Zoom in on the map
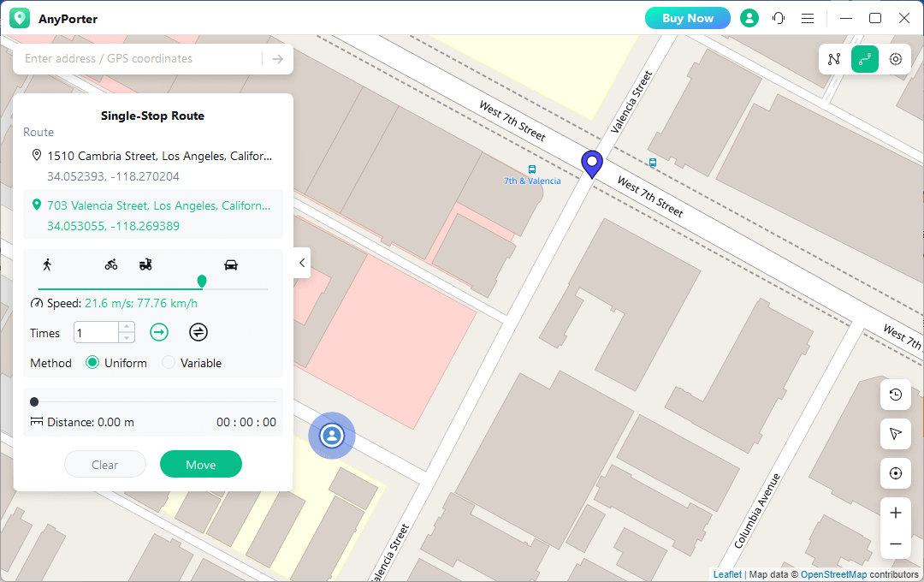The height and width of the screenshot is (582, 924). pos(896,513)
